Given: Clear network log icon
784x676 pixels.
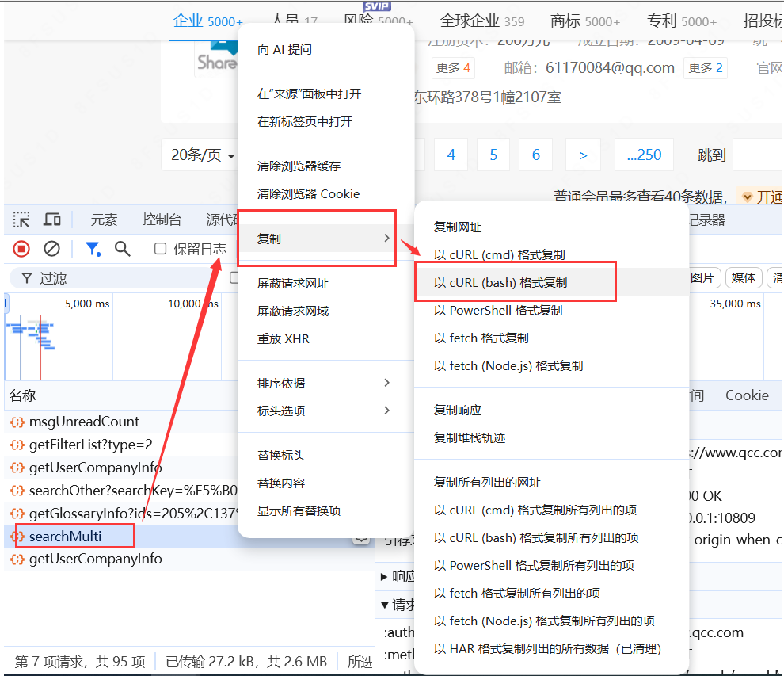Looking at the screenshot, I should tap(51, 249).
